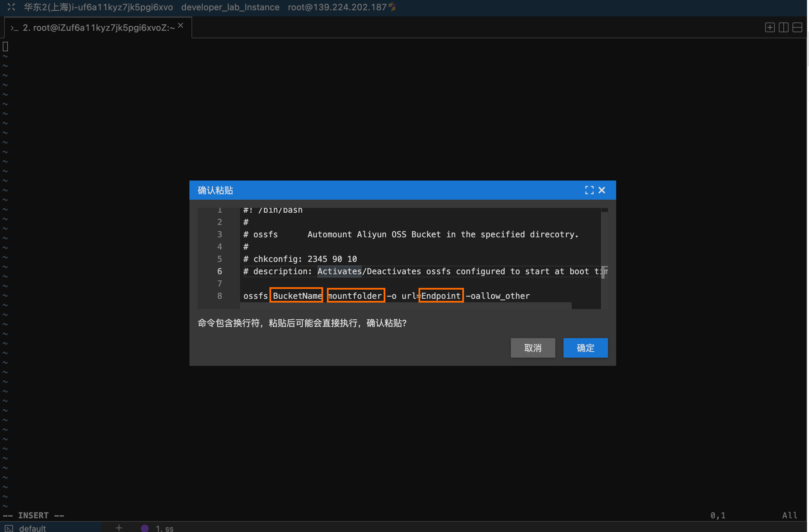Click the 取消 button
The image size is (809, 532).
pyautogui.click(x=533, y=348)
